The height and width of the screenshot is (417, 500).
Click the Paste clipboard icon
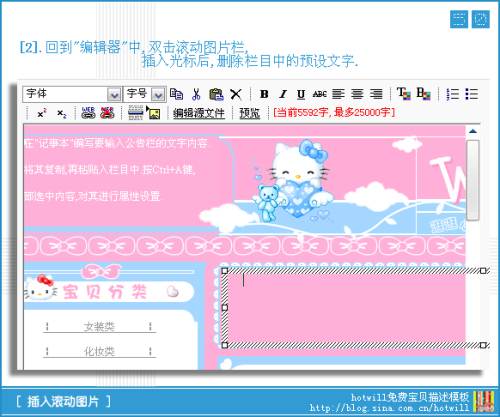(216, 94)
